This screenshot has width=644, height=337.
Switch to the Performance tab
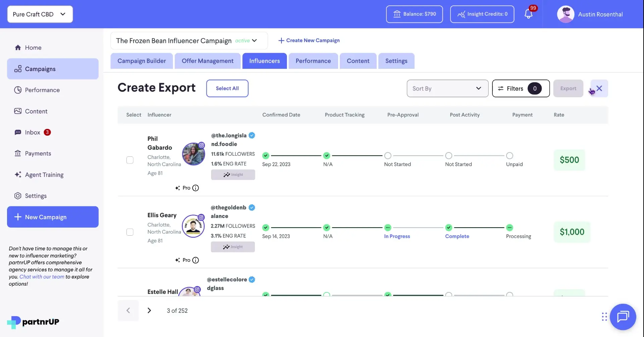313,61
